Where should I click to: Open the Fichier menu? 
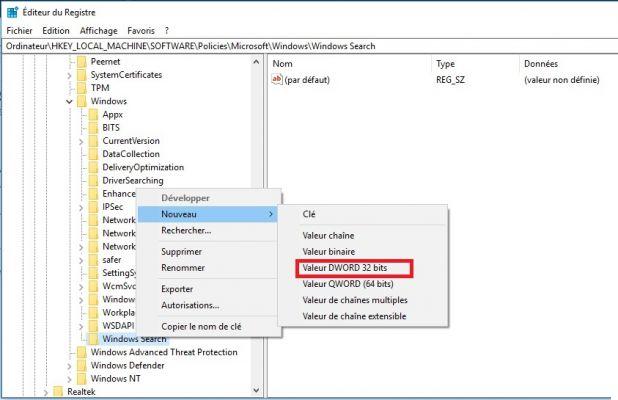pyautogui.click(x=19, y=31)
